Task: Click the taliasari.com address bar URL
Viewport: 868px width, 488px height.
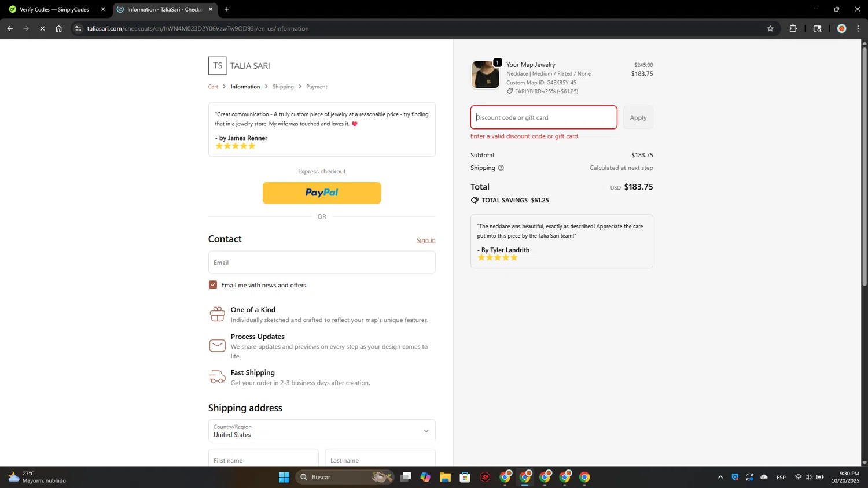Action: pyautogui.click(x=198, y=28)
